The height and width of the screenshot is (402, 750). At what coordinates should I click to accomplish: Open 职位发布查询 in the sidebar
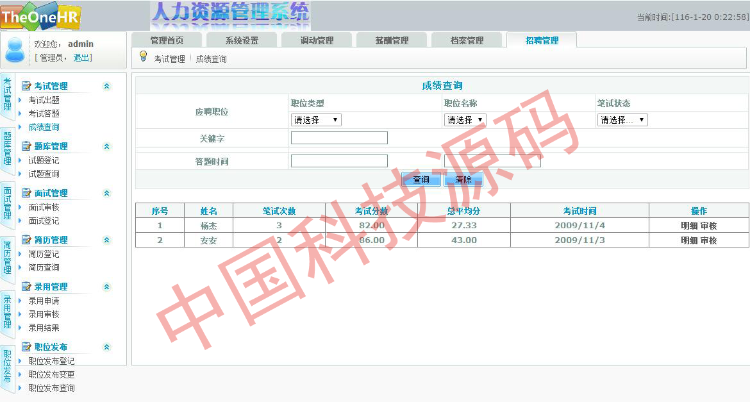pos(52,388)
